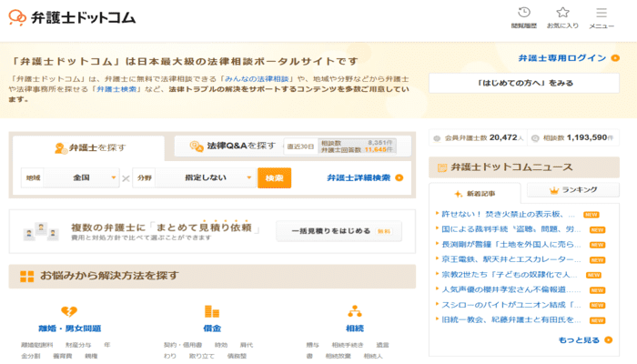Click the 弁護士ドットコムニュース header icon

tap(442, 167)
